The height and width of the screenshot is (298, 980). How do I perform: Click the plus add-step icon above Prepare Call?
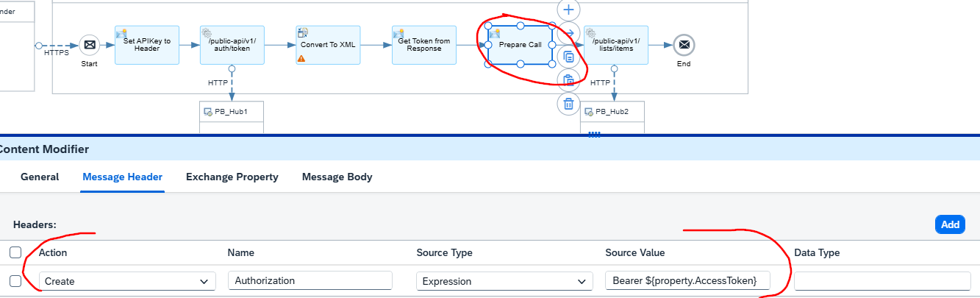[x=568, y=10]
